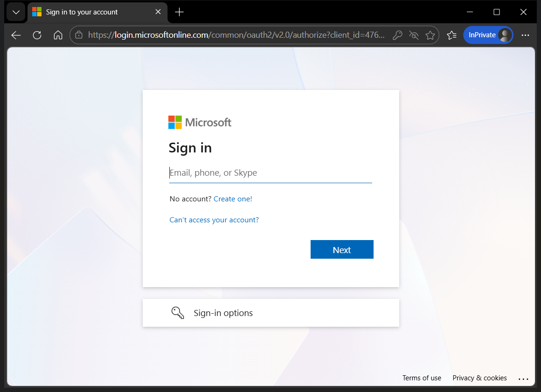The width and height of the screenshot is (541, 392).
Task: Open the tab actions chevron menu
Action: (x=15, y=12)
